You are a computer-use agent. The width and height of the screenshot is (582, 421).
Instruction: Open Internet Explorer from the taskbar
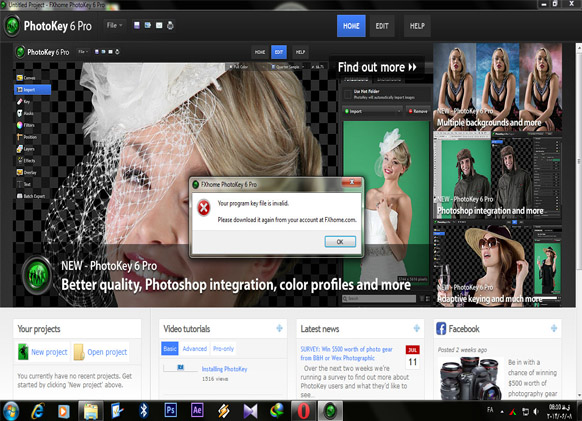coord(37,411)
